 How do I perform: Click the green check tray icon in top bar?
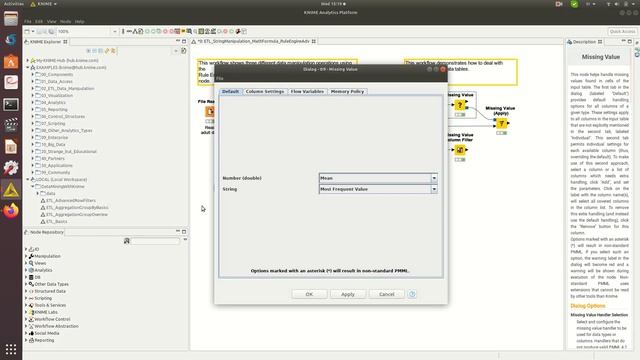(574, 4)
